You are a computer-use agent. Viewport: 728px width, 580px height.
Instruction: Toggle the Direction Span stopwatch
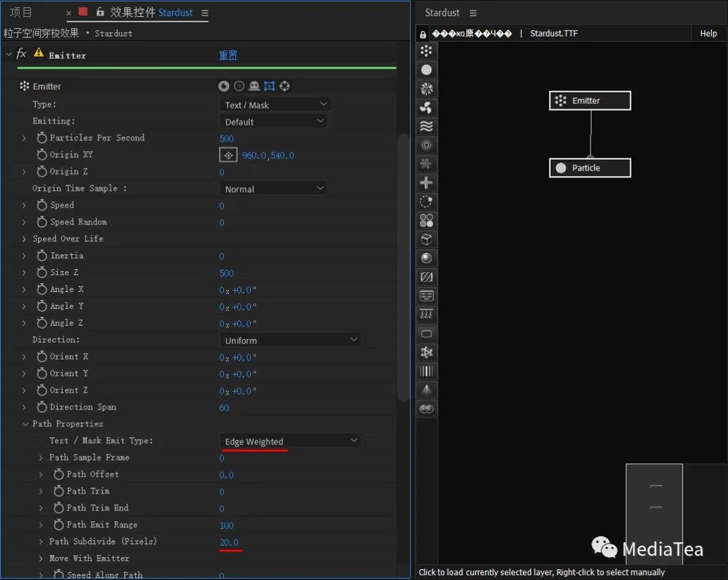(x=42, y=407)
